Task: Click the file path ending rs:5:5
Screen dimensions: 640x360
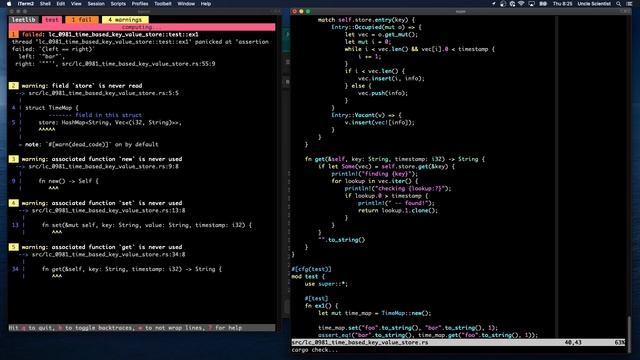Action: click(103, 93)
